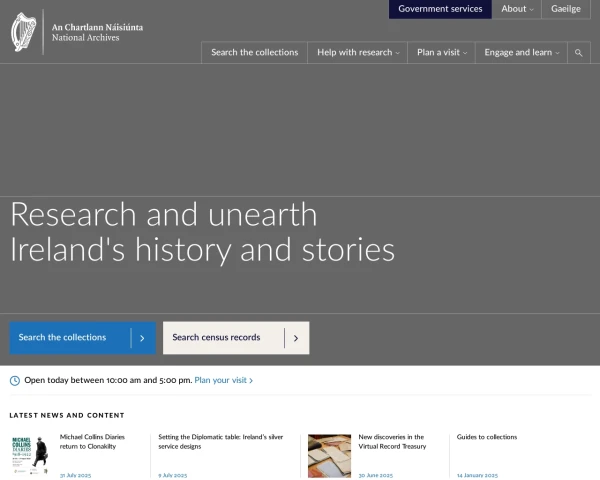Screen dimensions: 600x480
Task: Click the arrow icon beside Search the collections
Action: pos(142,338)
